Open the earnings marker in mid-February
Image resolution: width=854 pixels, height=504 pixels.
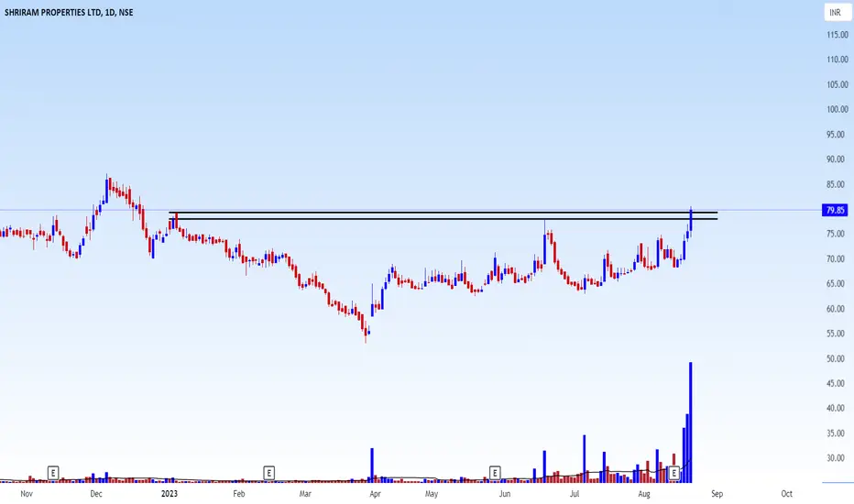[x=268, y=473]
